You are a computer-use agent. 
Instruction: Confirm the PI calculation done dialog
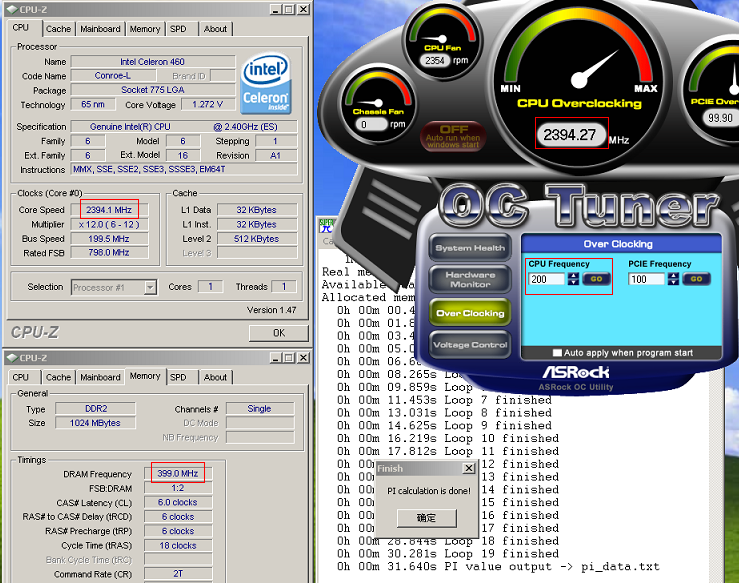tap(427, 518)
